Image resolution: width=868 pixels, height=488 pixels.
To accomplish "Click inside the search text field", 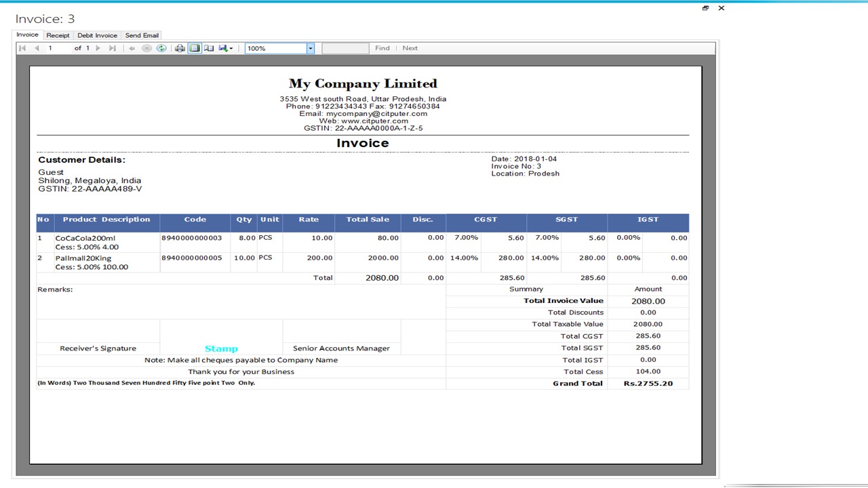I will point(345,47).
